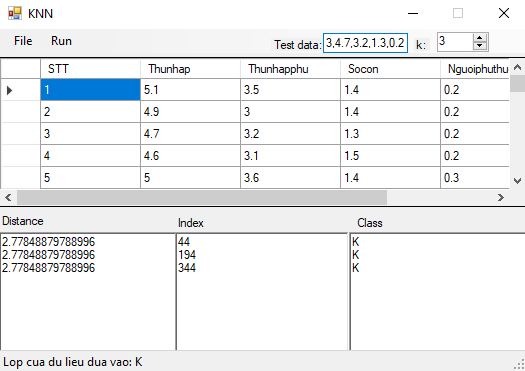
Task: Click status text 'Lop cua du lieu dua vao: K'
Action: [x=73, y=362]
